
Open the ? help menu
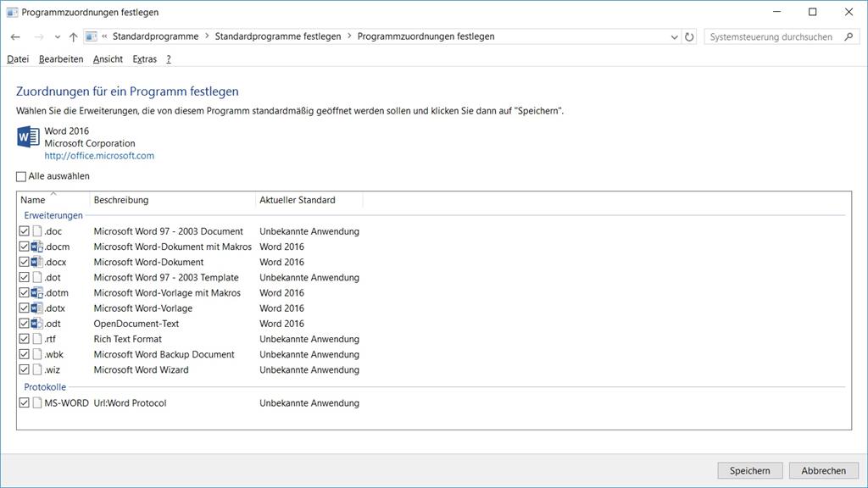coord(169,59)
